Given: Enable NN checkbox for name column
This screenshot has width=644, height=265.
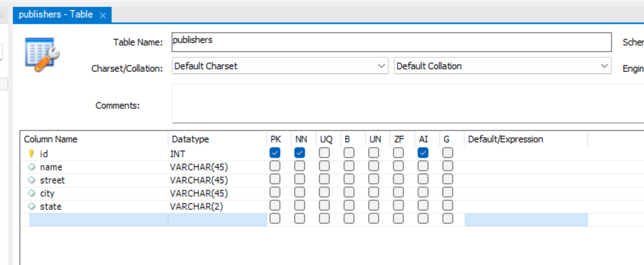Looking at the screenshot, I should [x=300, y=166].
